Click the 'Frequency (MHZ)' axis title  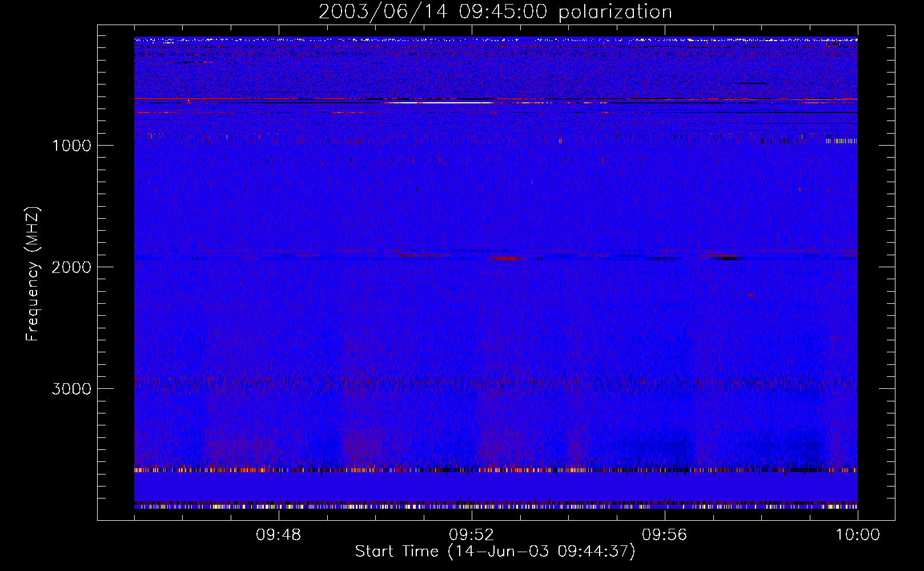click(x=33, y=274)
